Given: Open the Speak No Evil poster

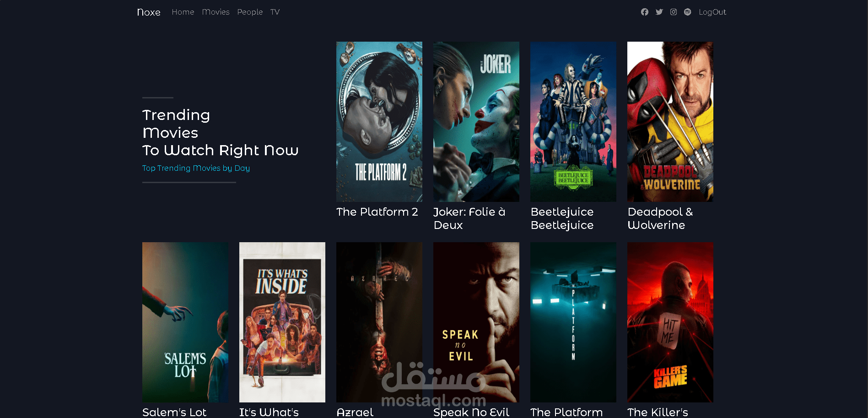Looking at the screenshot, I should [476, 322].
